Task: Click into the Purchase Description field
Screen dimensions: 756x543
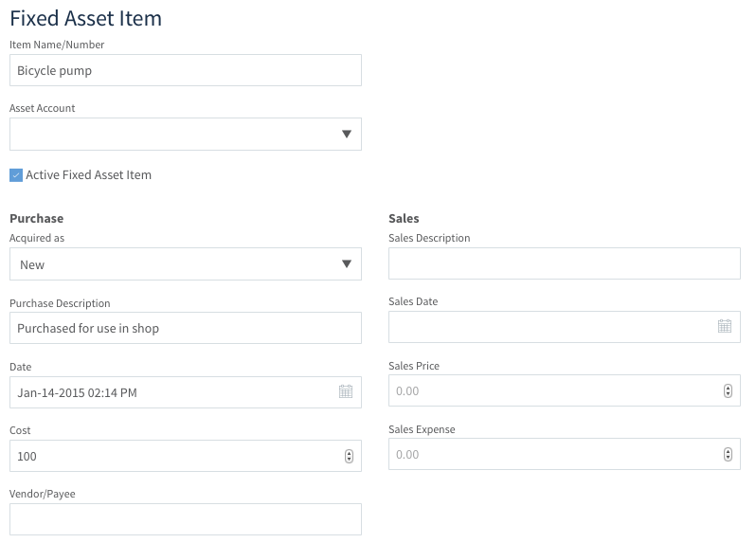Action: tap(186, 328)
